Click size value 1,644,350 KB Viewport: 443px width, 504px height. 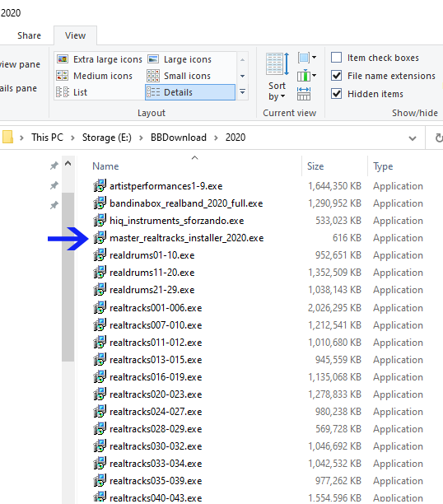tap(334, 186)
